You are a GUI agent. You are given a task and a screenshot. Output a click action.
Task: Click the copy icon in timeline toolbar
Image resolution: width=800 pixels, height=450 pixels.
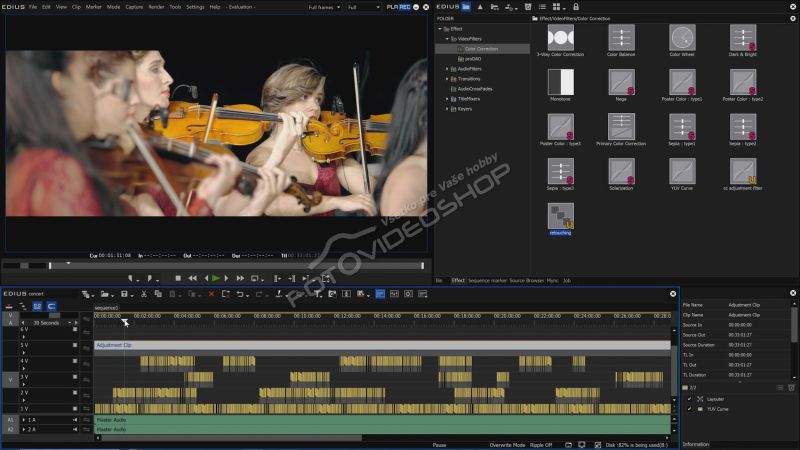tap(158, 294)
